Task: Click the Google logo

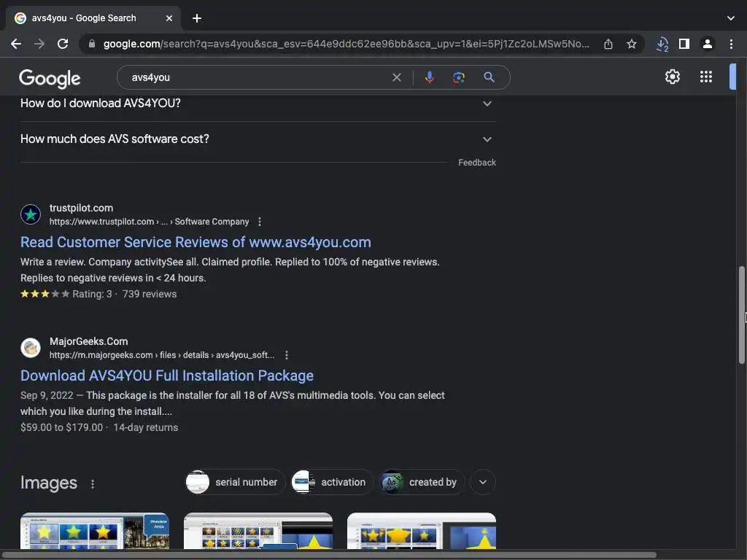Action: 50,79
